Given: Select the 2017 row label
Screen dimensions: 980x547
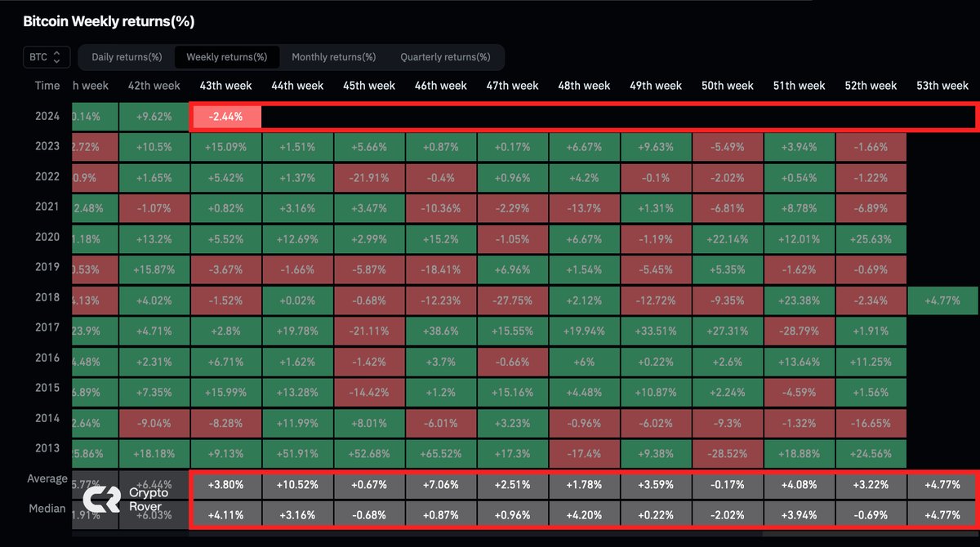Looking at the screenshot, I should tap(47, 327).
